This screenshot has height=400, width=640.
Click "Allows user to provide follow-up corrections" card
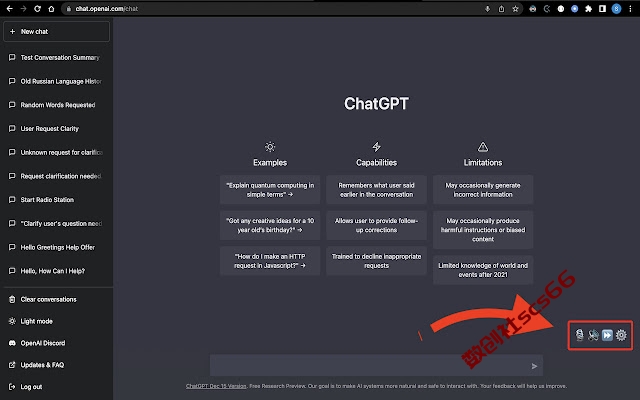tap(376, 225)
